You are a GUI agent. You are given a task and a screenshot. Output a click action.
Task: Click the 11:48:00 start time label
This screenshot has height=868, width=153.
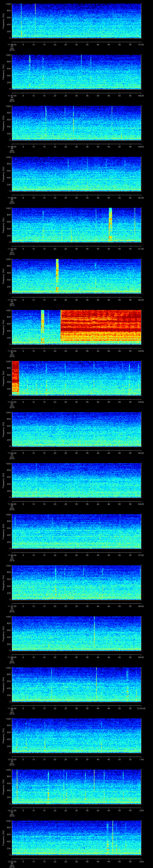[12, 147]
